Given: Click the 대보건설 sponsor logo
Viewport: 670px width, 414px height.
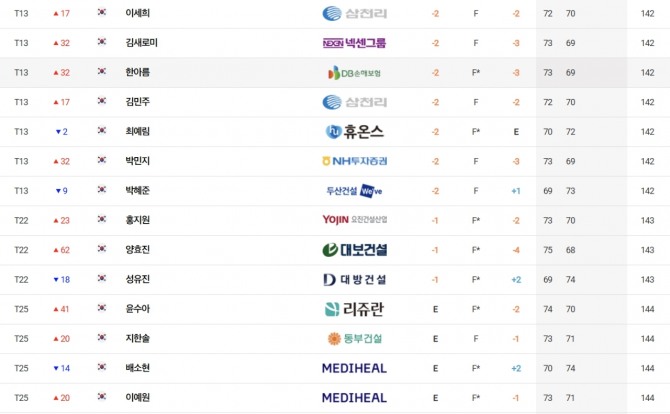Looking at the screenshot, I should (x=354, y=250).
